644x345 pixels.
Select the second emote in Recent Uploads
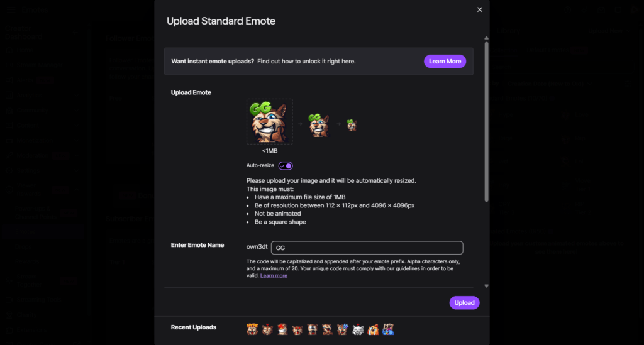(267, 329)
